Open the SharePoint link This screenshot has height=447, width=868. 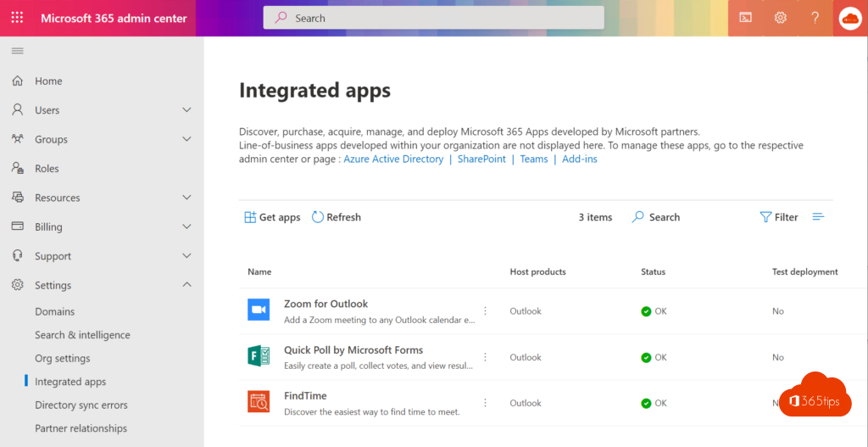point(481,159)
